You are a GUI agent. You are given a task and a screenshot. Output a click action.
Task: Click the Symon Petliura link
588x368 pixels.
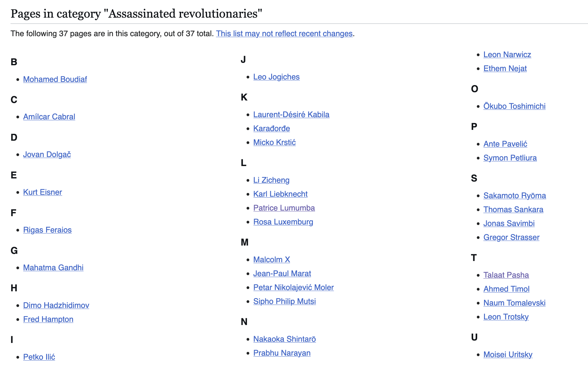pyautogui.click(x=510, y=158)
